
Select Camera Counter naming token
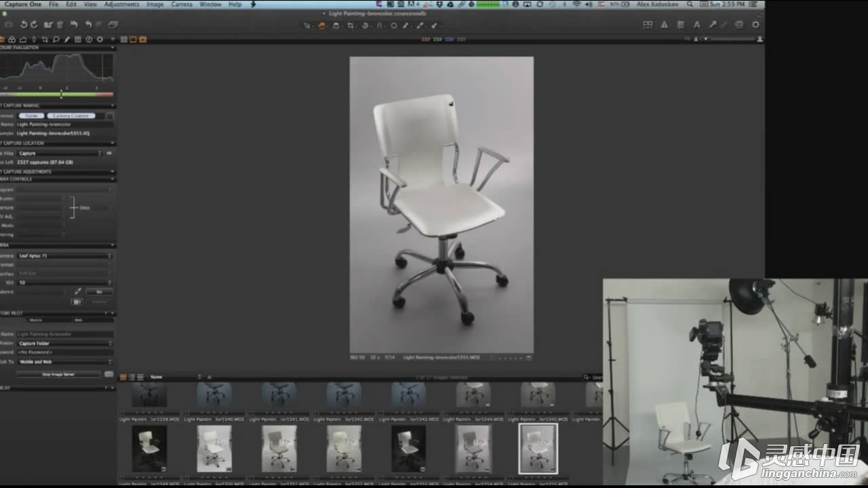click(71, 116)
